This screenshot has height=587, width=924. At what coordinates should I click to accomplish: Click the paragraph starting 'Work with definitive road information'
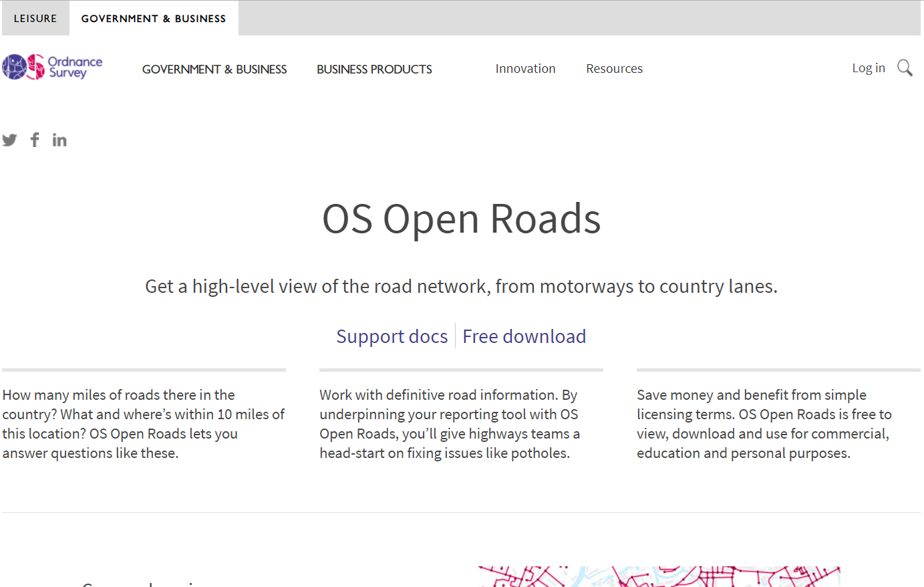[450, 424]
